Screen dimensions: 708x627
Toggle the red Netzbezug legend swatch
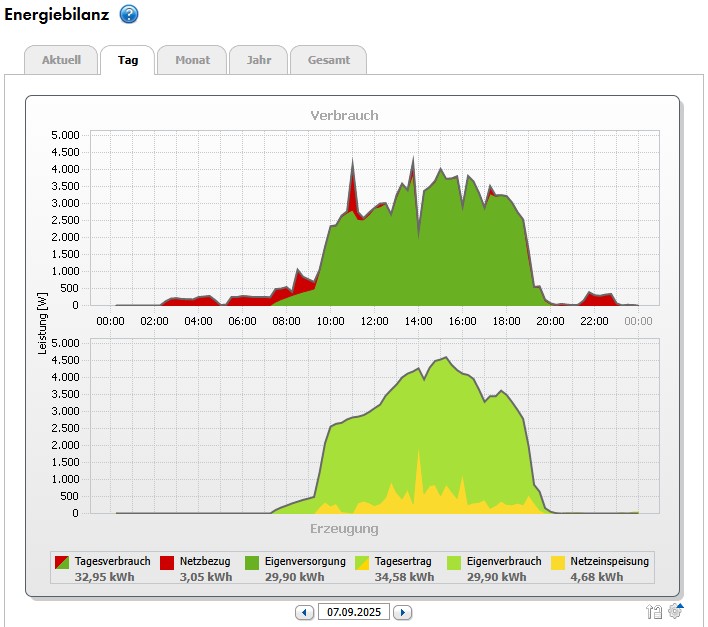(168, 563)
